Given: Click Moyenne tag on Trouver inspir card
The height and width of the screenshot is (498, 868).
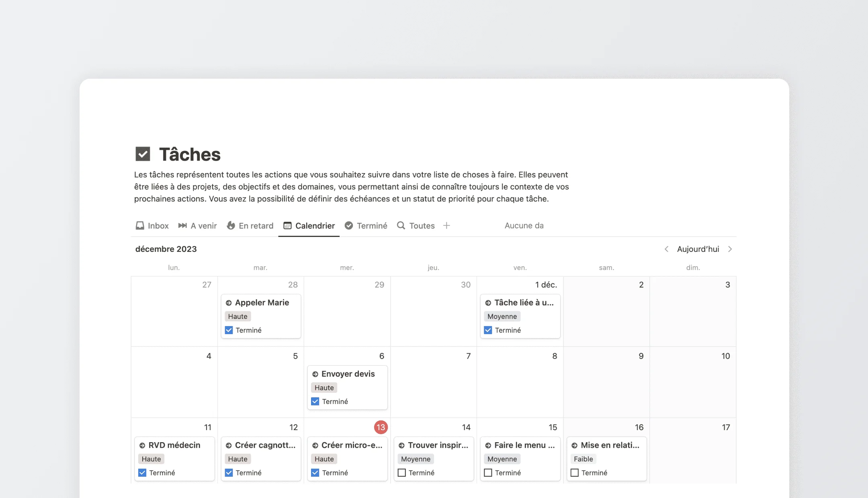Looking at the screenshot, I should 416,459.
